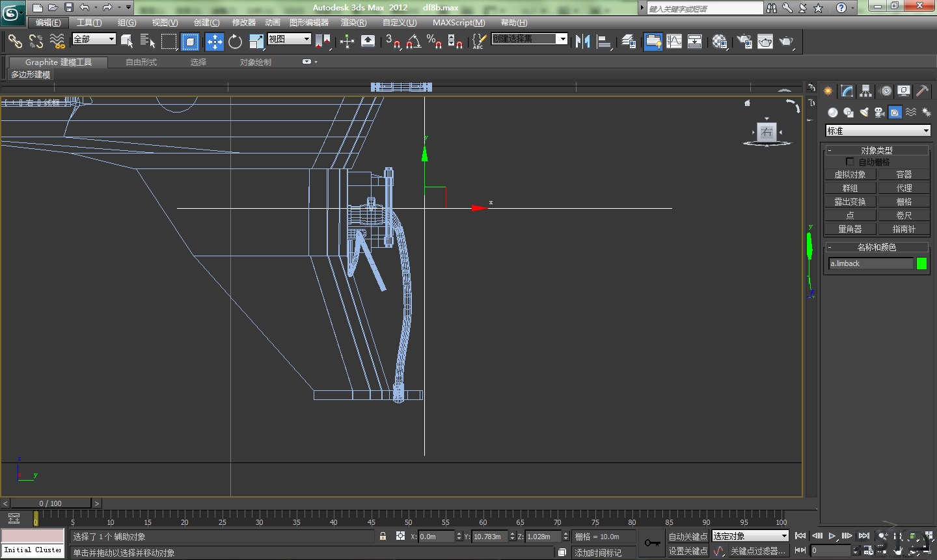The image size is (937, 560).
Task: Click the object name field a.limback
Action: click(871, 263)
